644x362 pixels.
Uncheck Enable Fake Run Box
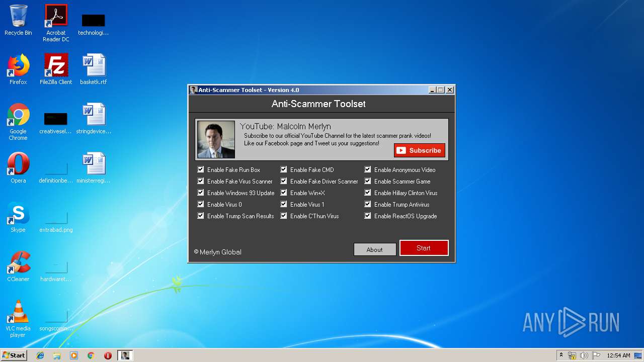(x=201, y=169)
